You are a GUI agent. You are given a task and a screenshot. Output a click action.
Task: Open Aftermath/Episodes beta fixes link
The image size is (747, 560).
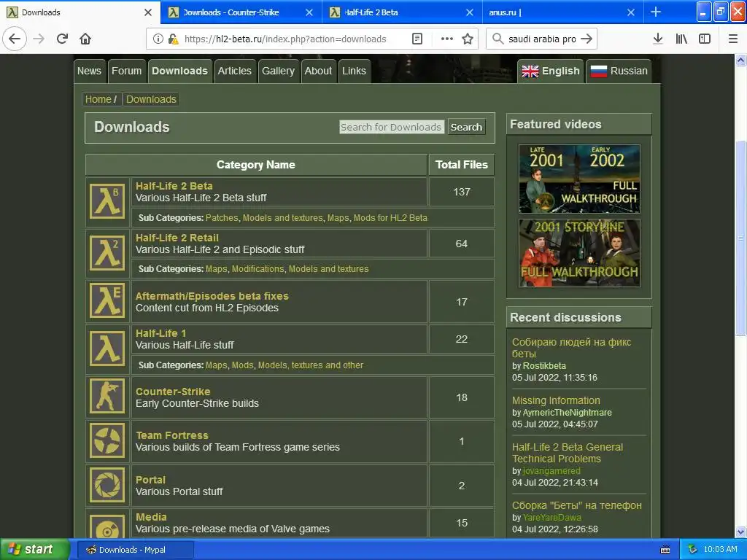pyautogui.click(x=212, y=296)
